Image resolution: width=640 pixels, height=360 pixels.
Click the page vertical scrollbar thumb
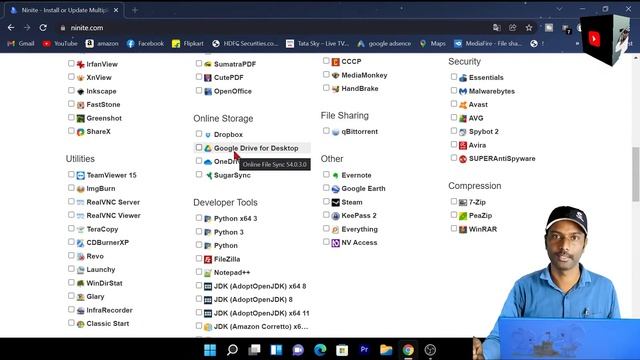tap(636, 174)
